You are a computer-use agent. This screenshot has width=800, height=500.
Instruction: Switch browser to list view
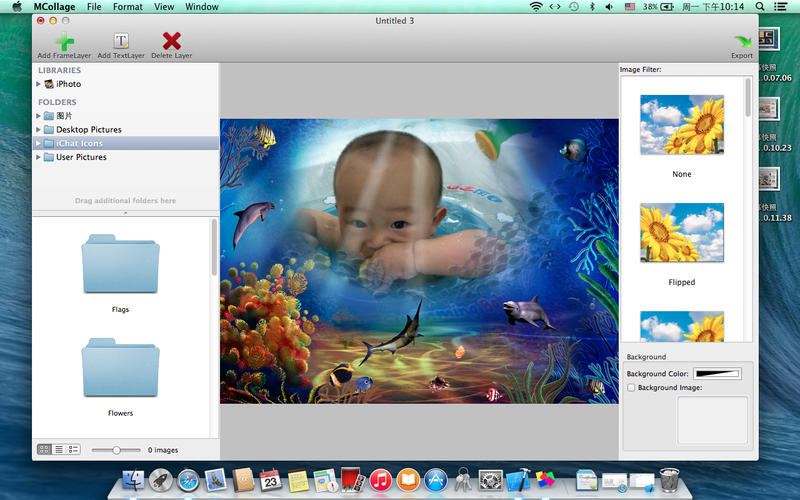(x=59, y=450)
